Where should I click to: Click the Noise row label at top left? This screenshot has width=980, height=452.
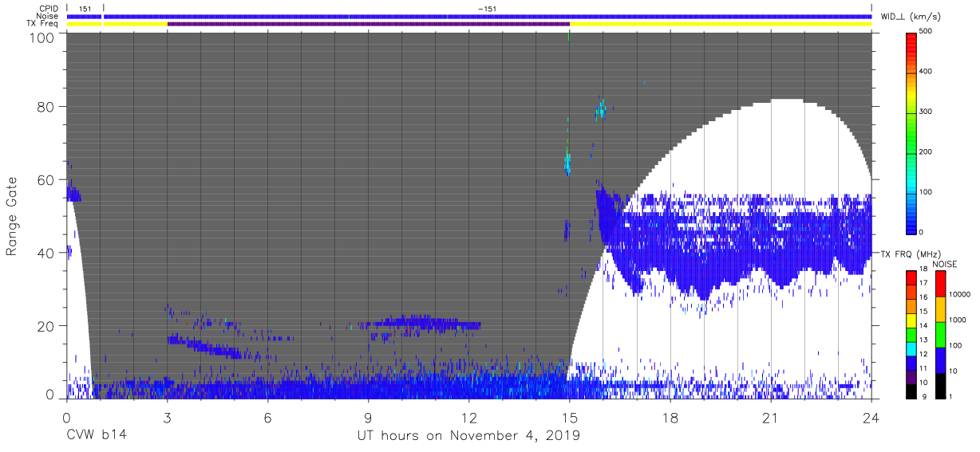(x=47, y=16)
